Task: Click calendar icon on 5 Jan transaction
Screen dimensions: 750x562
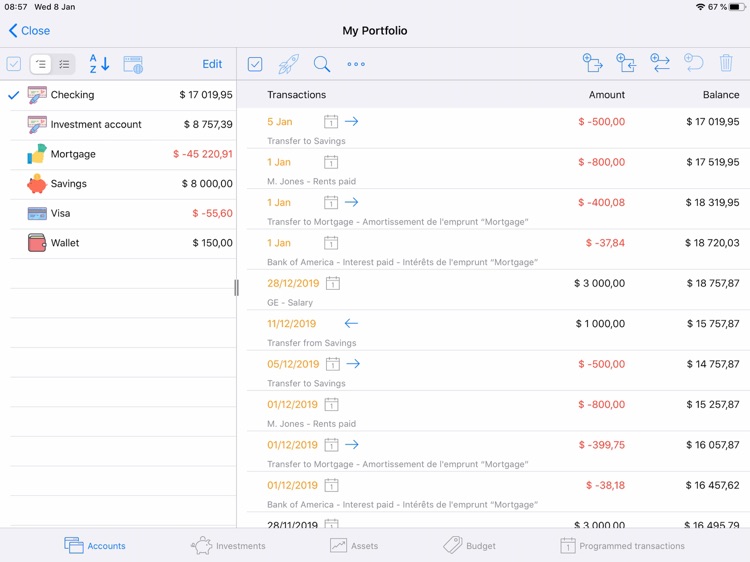Action: (x=331, y=121)
